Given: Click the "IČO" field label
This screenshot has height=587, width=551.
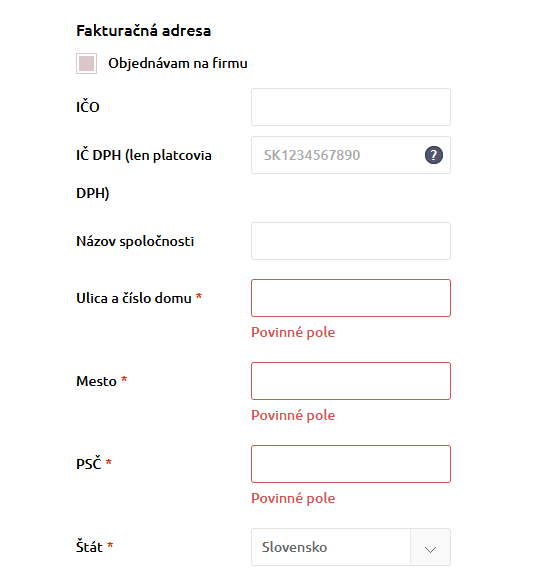Looking at the screenshot, I should coord(88,107).
